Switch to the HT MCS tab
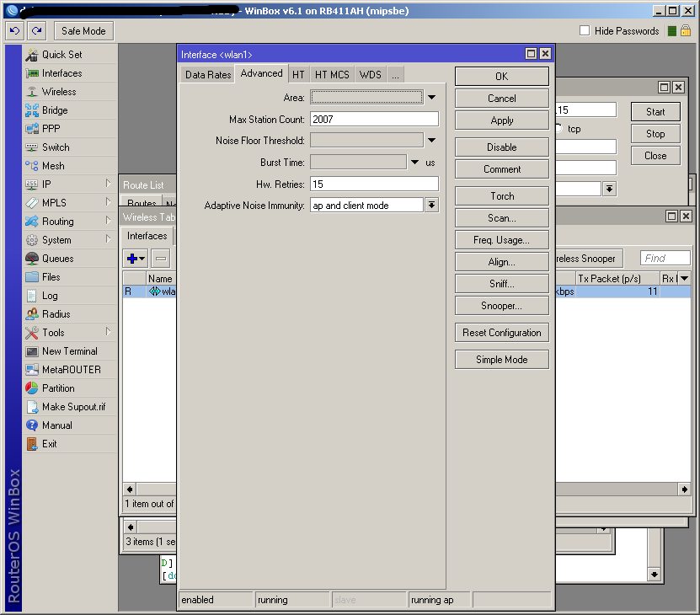The width and height of the screenshot is (700, 615). point(332,75)
